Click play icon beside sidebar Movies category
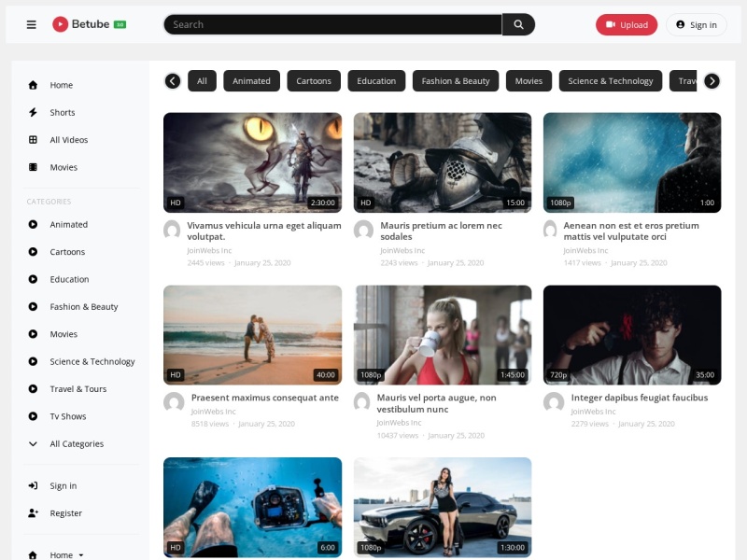Screen dimensions: 747x560 tap(33, 334)
